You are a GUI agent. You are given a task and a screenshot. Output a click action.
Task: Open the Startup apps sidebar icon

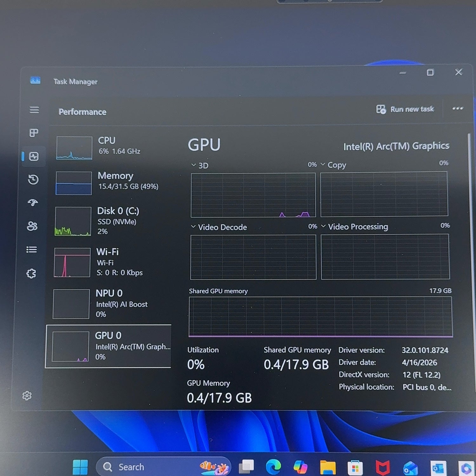pos(33,202)
